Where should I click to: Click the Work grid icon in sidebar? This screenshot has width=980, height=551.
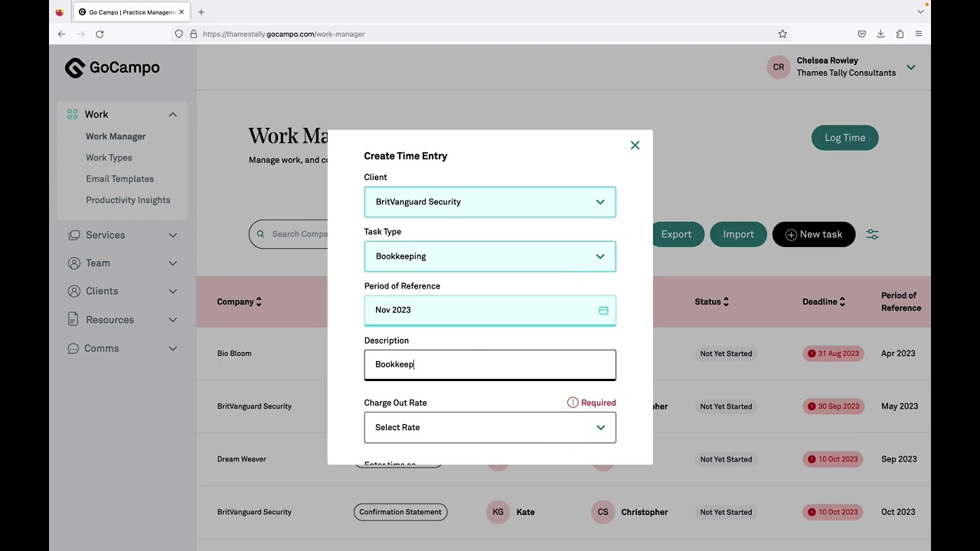[73, 114]
